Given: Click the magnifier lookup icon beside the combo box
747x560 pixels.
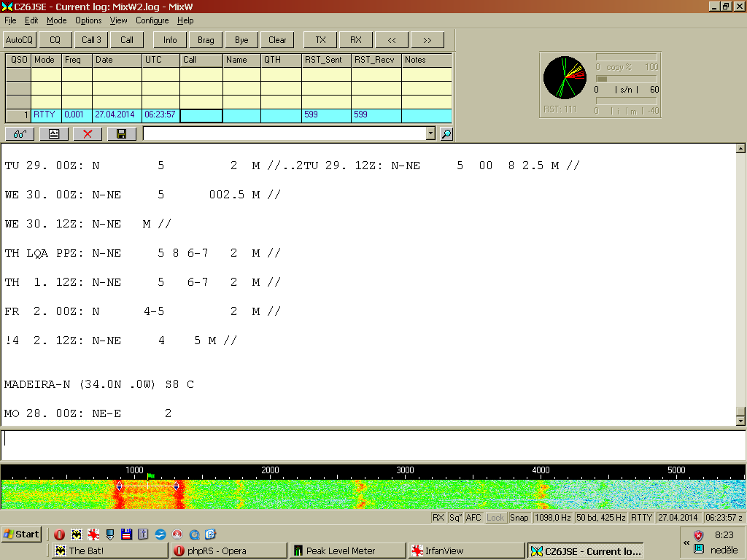Looking at the screenshot, I should point(446,134).
